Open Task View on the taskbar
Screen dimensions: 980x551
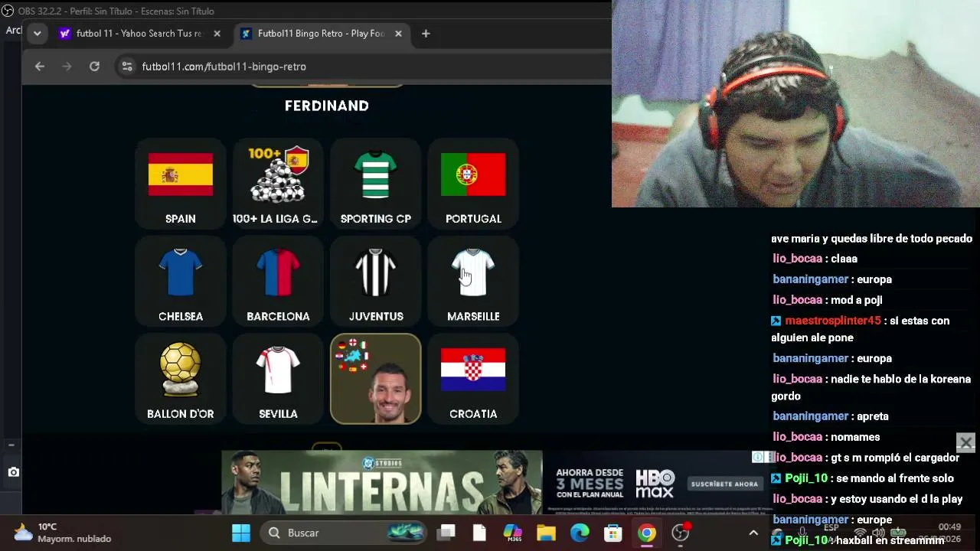point(447,533)
